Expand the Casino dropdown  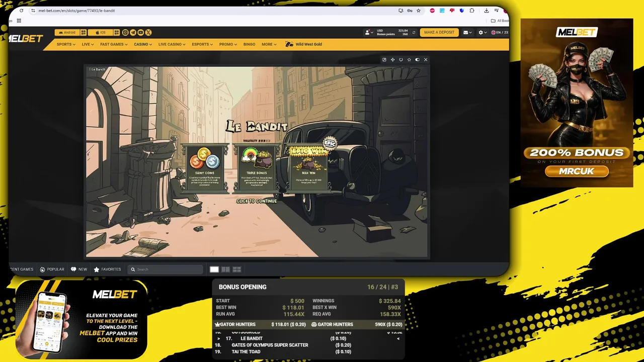pyautogui.click(x=143, y=44)
